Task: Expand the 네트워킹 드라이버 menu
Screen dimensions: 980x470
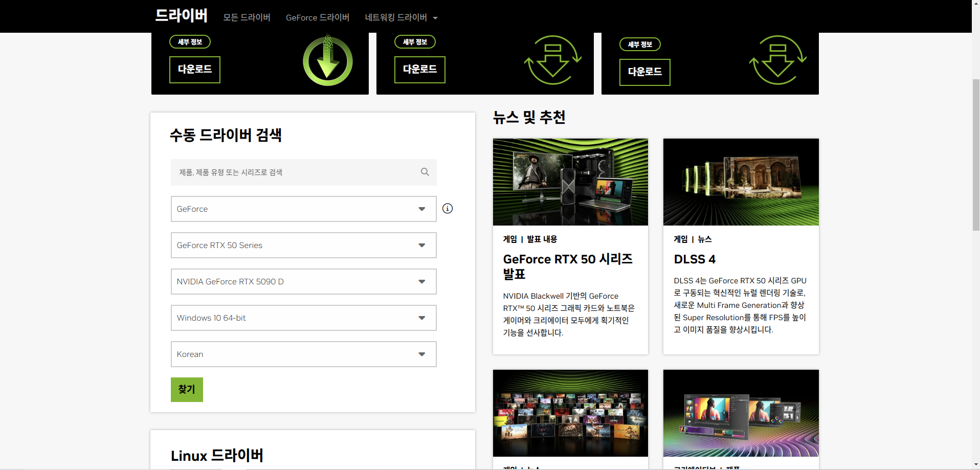Action: click(401, 17)
